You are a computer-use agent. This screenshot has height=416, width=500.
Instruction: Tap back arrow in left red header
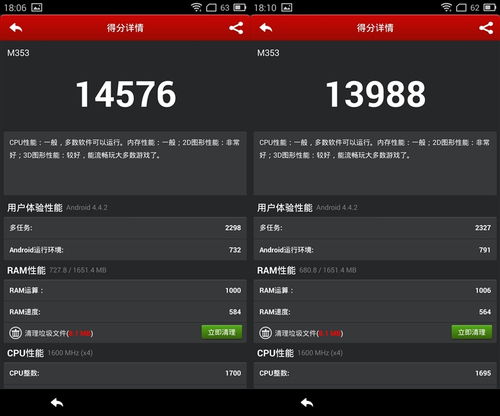click(16, 28)
